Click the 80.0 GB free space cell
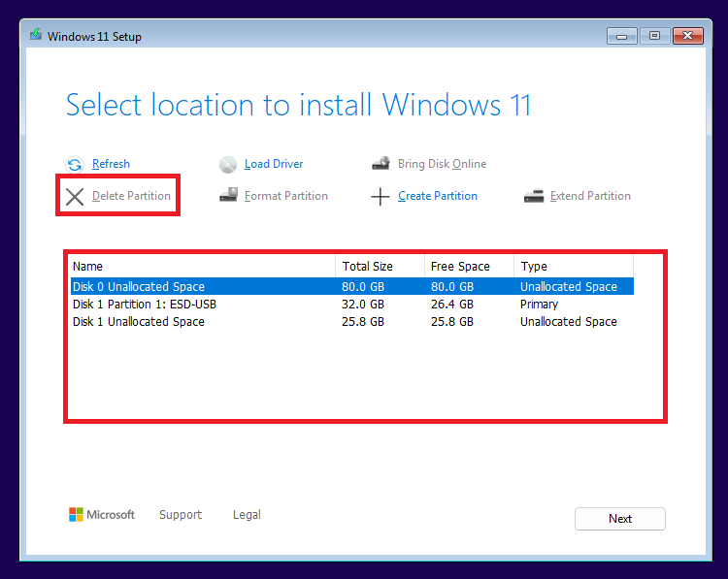 [x=452, y=287]
